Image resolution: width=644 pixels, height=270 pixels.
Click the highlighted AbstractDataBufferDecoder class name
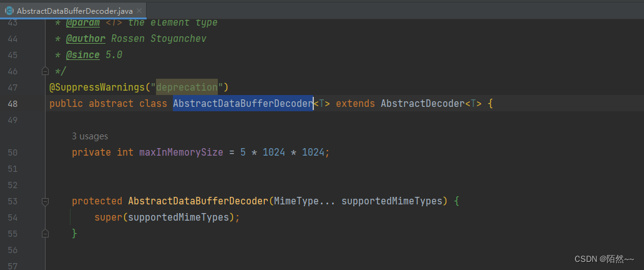[243, 103]
